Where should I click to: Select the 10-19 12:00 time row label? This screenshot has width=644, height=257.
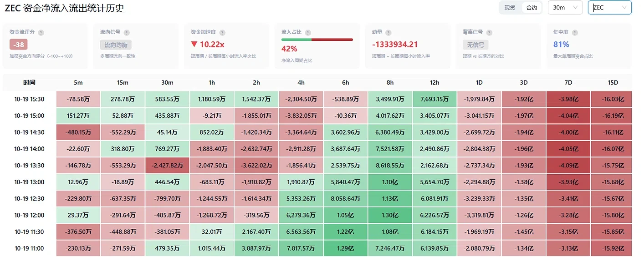click(x=29, y=215)
